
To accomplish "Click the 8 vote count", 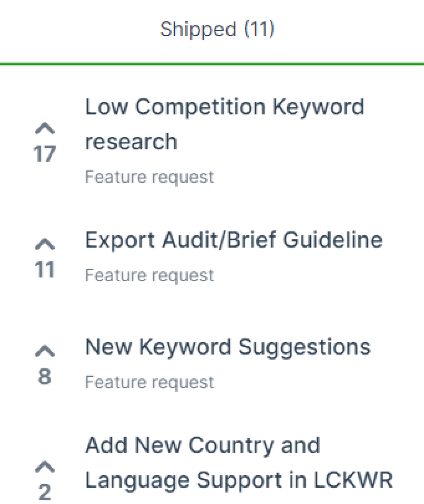I will point(45,376).
